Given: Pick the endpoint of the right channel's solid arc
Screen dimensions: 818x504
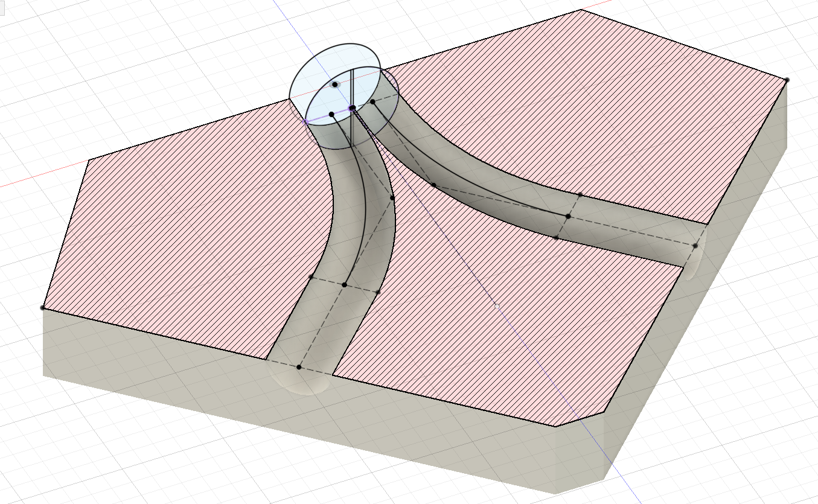Looking at the screenshot, I should [x=568, y=216].
